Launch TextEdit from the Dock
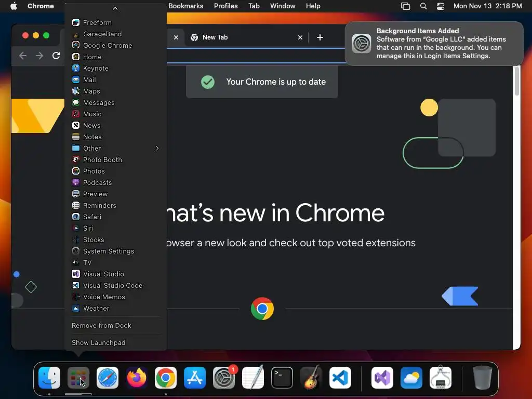532x399 pixels. 253,377
